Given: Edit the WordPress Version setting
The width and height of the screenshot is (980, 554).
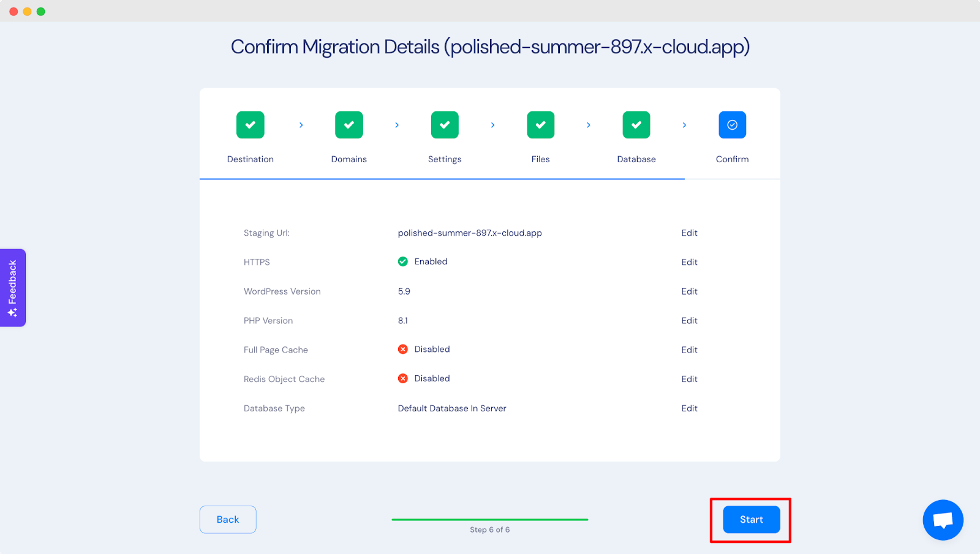Looking at the screenshot, I should pos(688,291).
